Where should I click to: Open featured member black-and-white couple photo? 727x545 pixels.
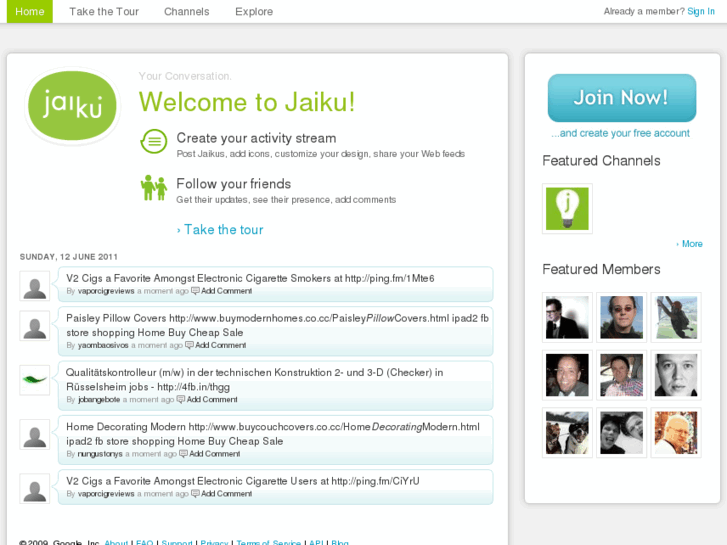(x=621, y=433)
